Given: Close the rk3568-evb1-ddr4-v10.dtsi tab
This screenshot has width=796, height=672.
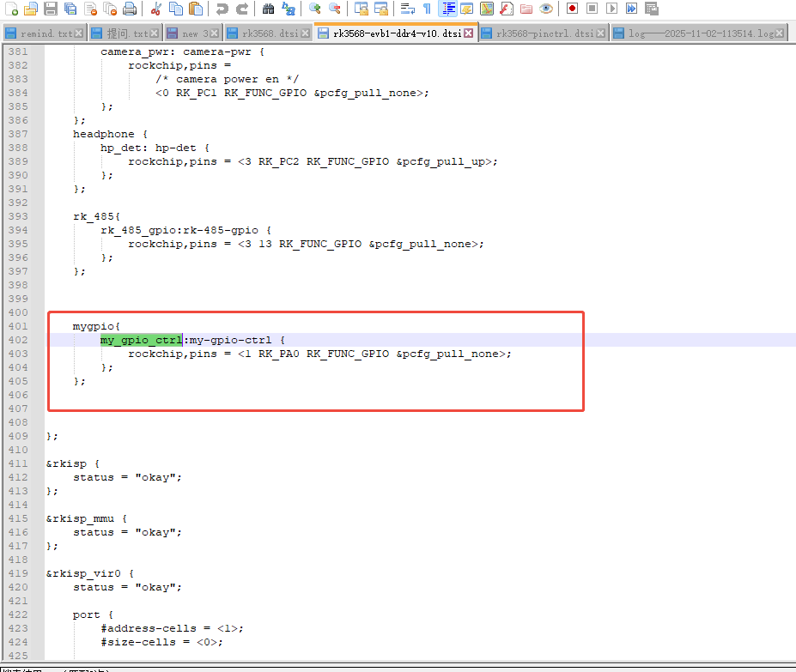Looking at the screenshot, I should pyautogui.click(x=468, y=33).
